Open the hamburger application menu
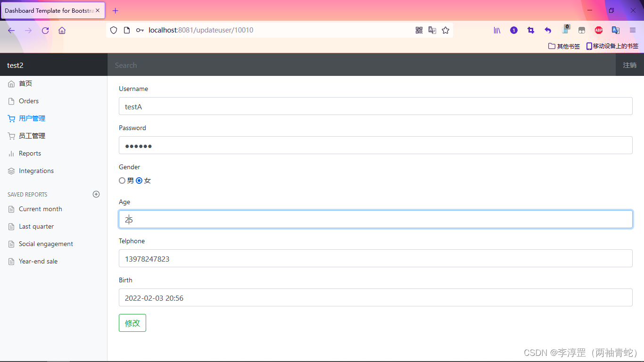This screenshot has width=644, height=362. 633,30
